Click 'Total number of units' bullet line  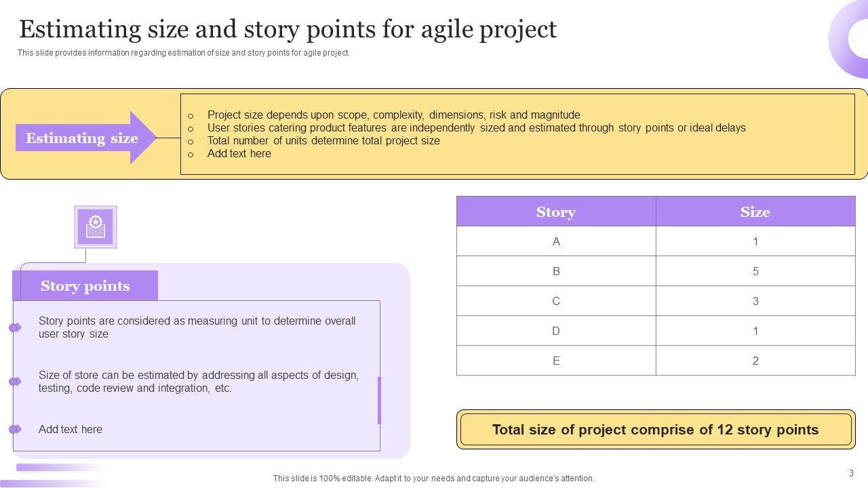pyautogui.click(x=323, y=141)
